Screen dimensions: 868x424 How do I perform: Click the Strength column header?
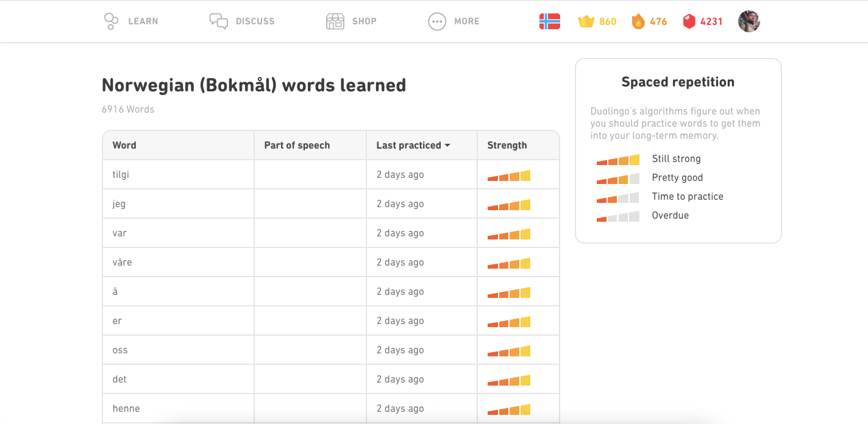pos(507,145)
